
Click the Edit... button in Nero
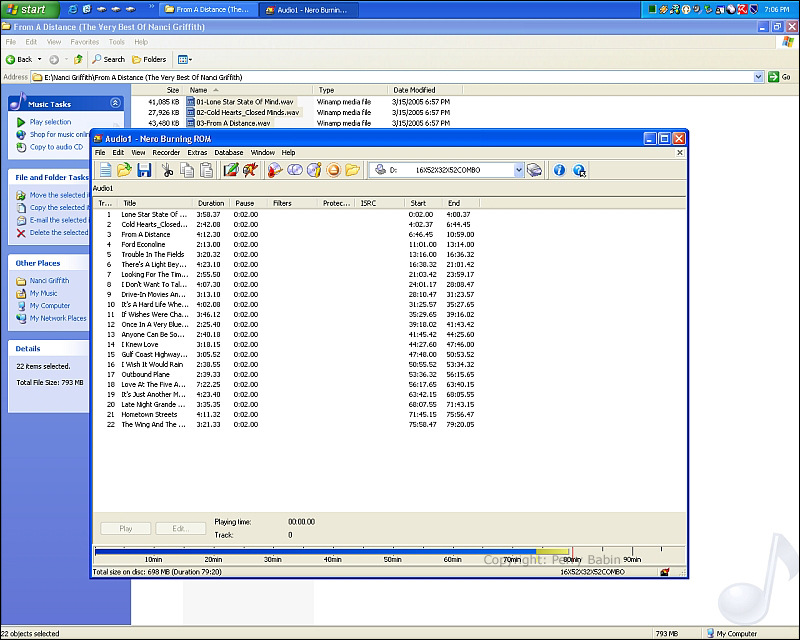coord(181,528)
